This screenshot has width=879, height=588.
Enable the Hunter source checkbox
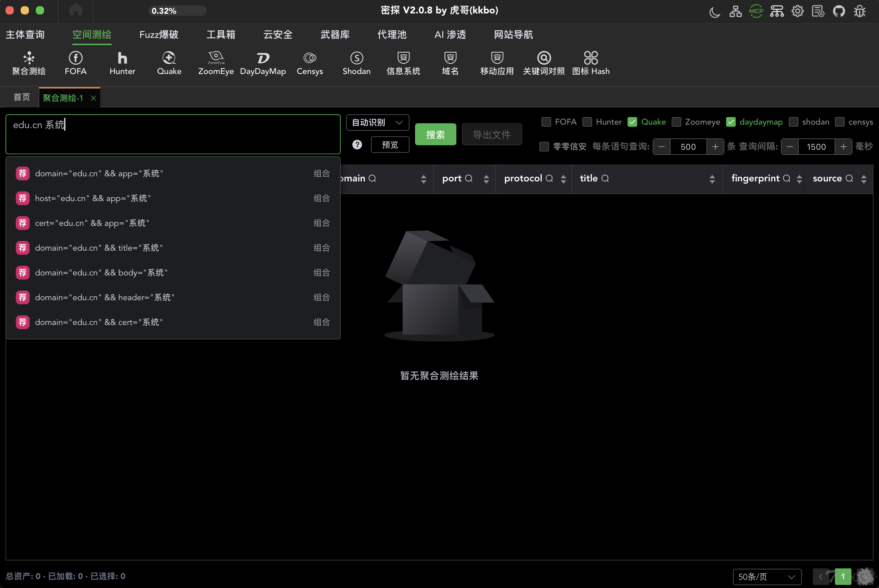coord(587,122)
